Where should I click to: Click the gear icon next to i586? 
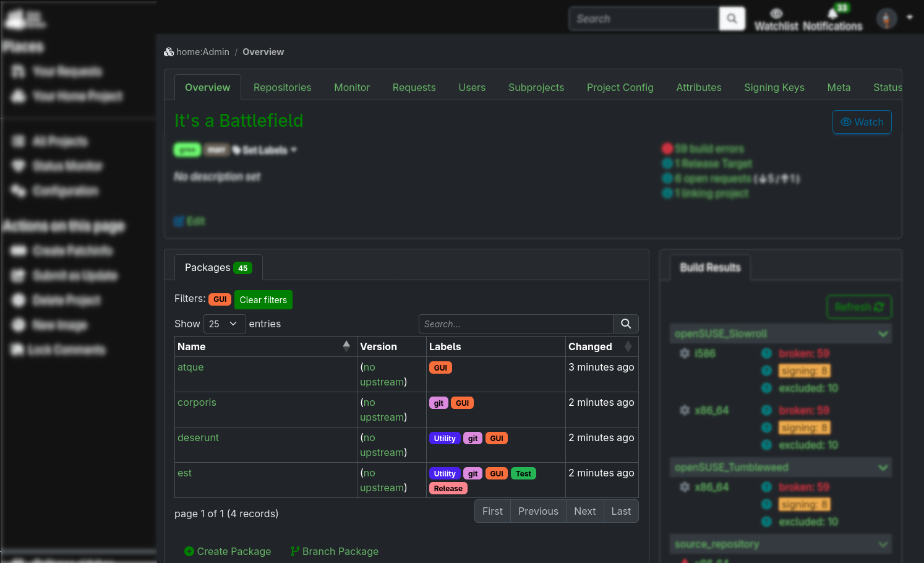[x=685, y=353]
